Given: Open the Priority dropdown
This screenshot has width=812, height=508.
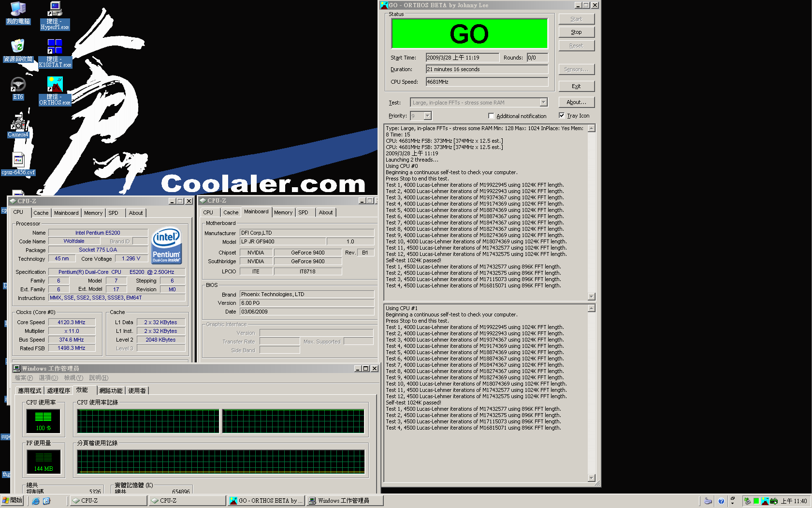Looking at the screenshot, I should [x=427, y=116].
